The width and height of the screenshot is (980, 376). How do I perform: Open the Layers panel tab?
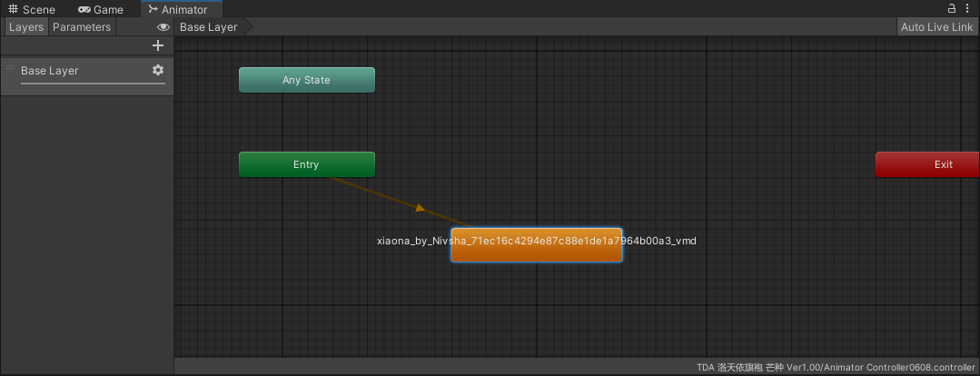coord(26,27)
